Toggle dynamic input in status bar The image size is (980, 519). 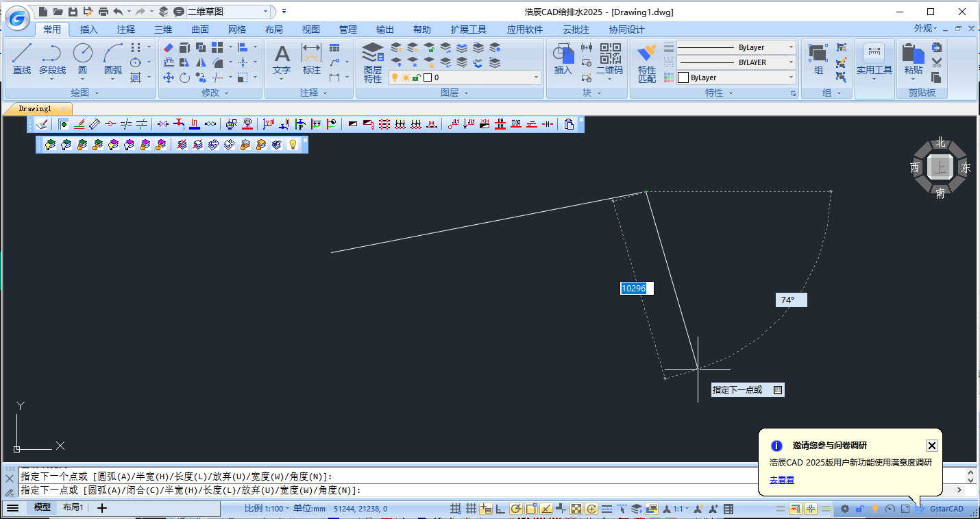(x=487, y=509)
